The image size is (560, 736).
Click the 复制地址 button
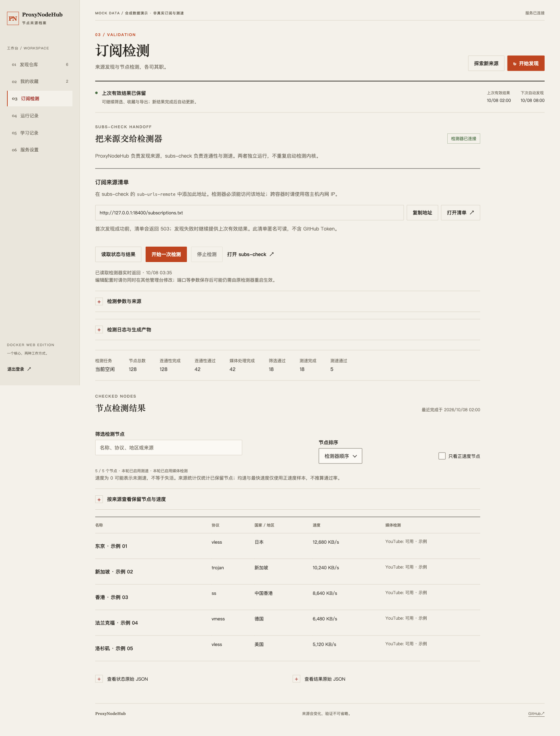422,213
